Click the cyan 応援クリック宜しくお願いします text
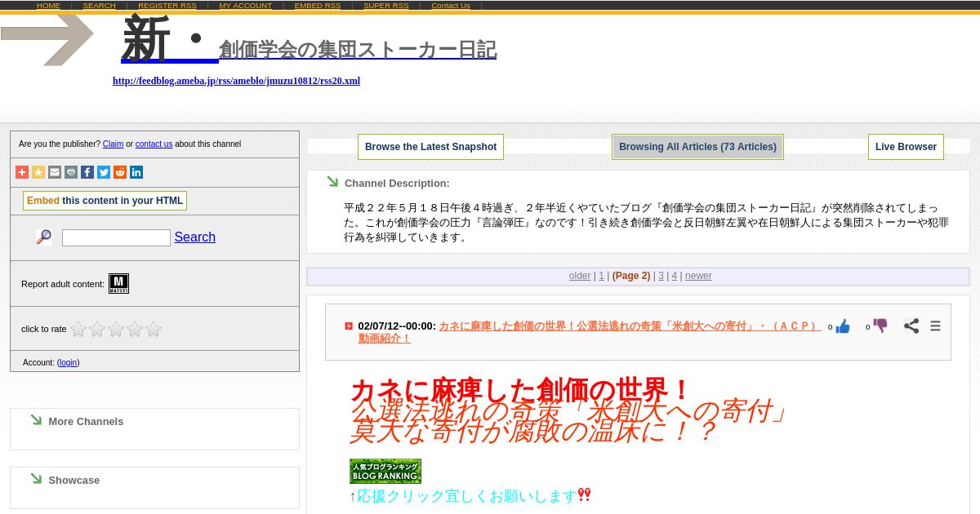The image size is (980, 514). 466,496
